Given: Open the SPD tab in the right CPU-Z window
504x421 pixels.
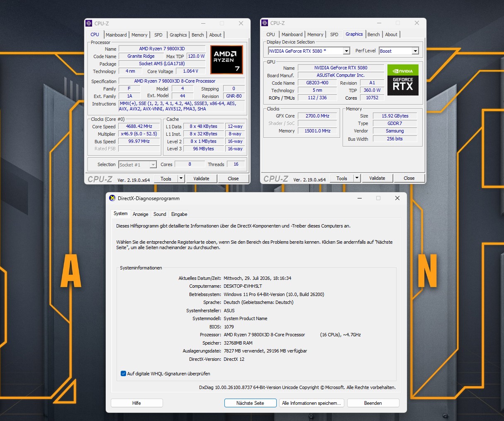Looking at the screenshot, I should (334, 34).
